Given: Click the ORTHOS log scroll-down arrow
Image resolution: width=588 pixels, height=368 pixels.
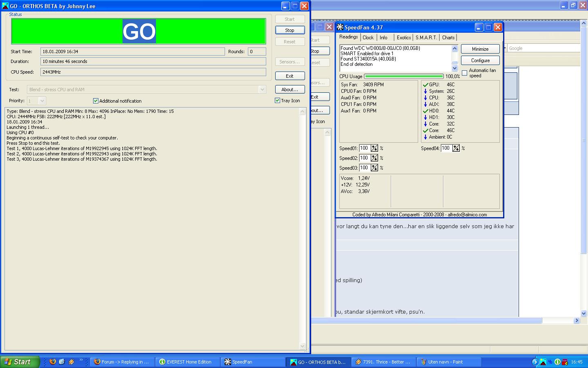Looking at the screenshot, I should pos(303,346).
